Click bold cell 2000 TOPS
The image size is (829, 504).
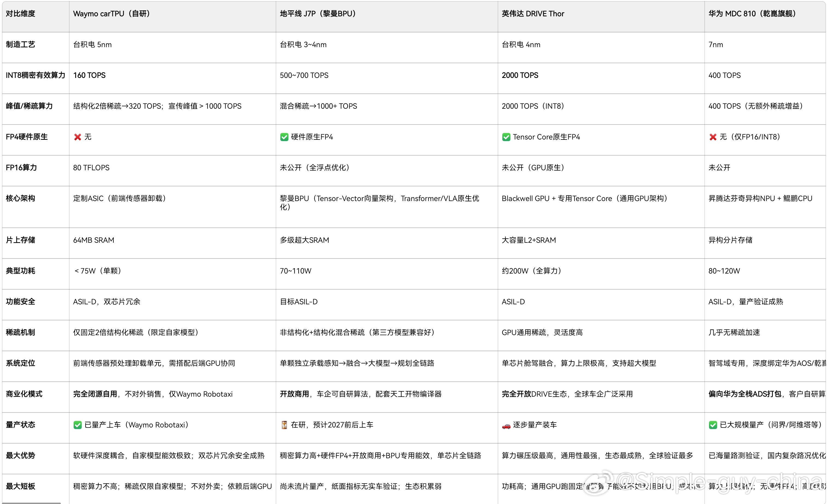click(x=520, y=75)
